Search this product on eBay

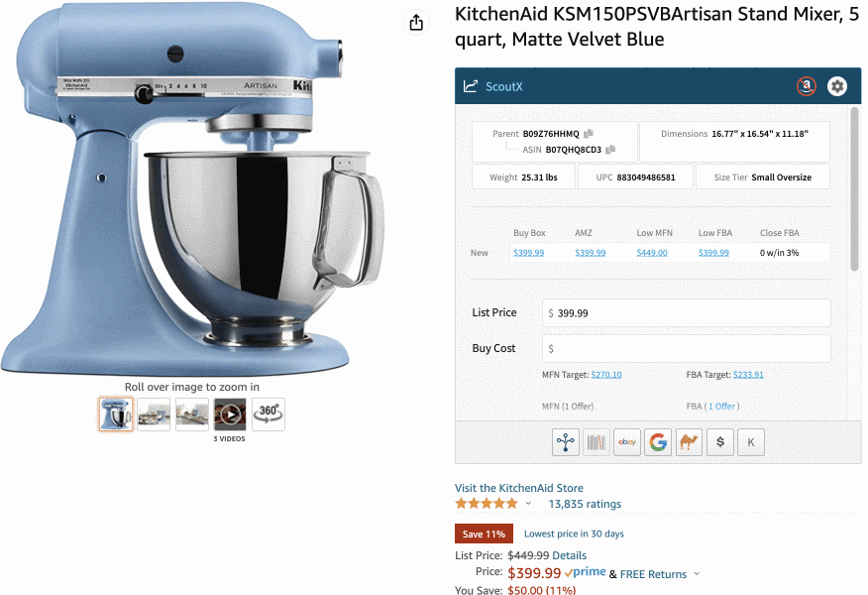pyautogui.click(x=627, y=442)
